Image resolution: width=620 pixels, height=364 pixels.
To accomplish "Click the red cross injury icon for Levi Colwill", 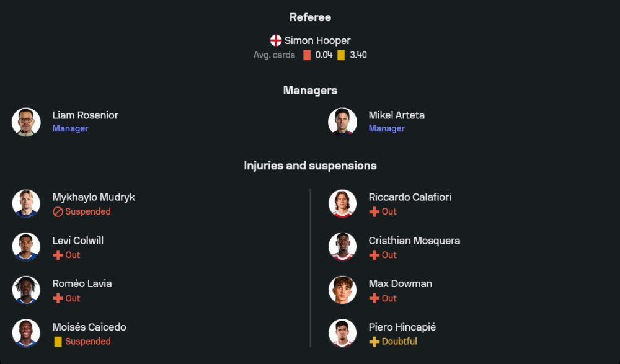I will [58, 255].
